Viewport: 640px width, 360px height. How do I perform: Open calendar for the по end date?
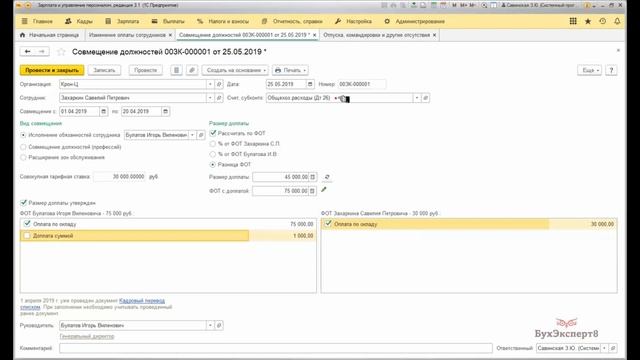[x=165, y=111]
